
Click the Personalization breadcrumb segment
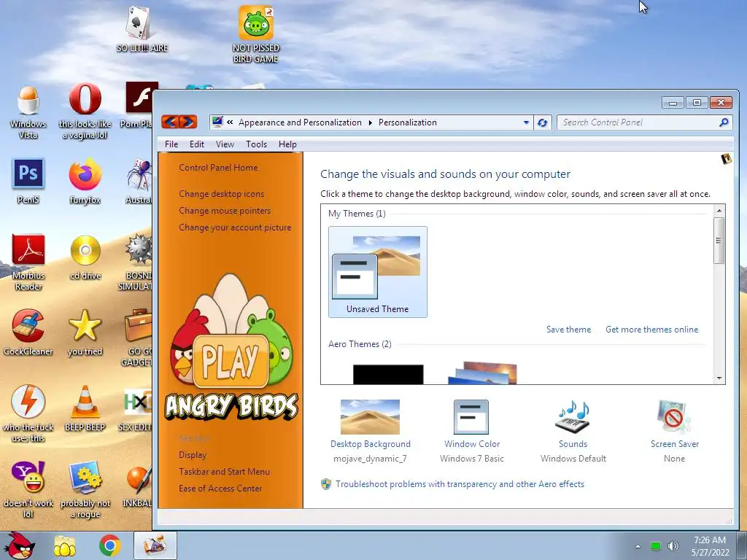[x=407, y=122]
